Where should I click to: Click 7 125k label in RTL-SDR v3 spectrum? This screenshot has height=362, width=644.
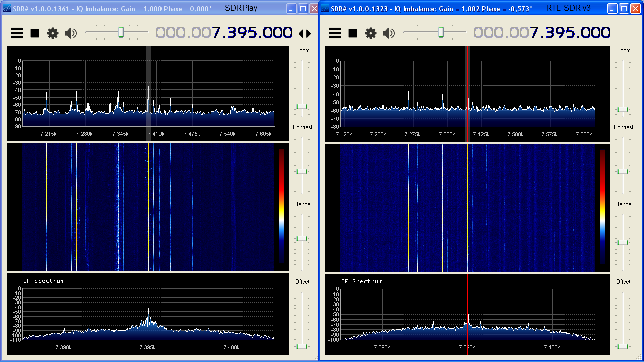coord(343,135)
